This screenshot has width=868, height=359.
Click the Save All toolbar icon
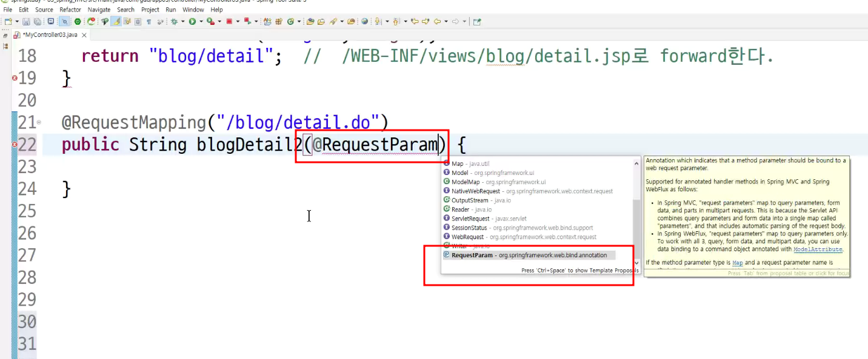click(37, 21)
